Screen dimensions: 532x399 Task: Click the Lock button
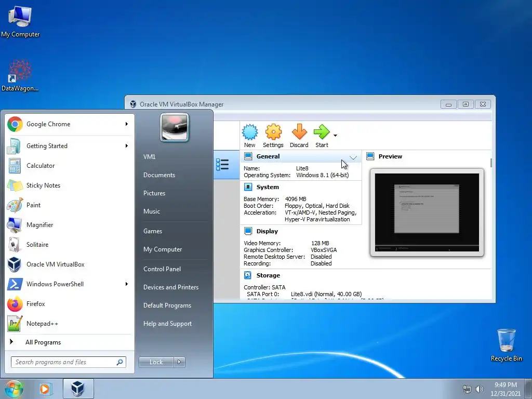(x=156, y=362)
